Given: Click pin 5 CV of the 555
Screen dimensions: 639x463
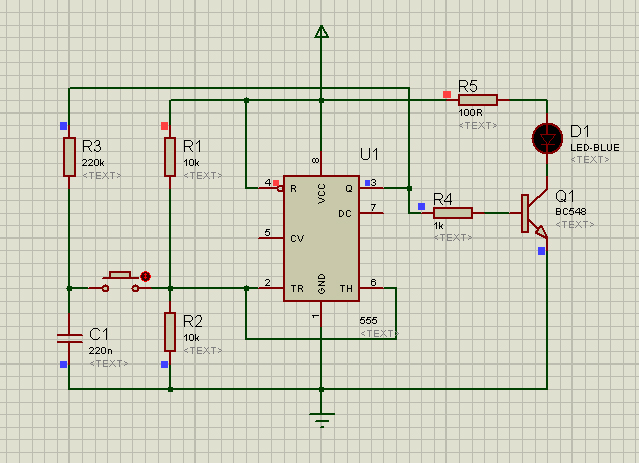Looking at the screenshot, I should coord(271,238).
